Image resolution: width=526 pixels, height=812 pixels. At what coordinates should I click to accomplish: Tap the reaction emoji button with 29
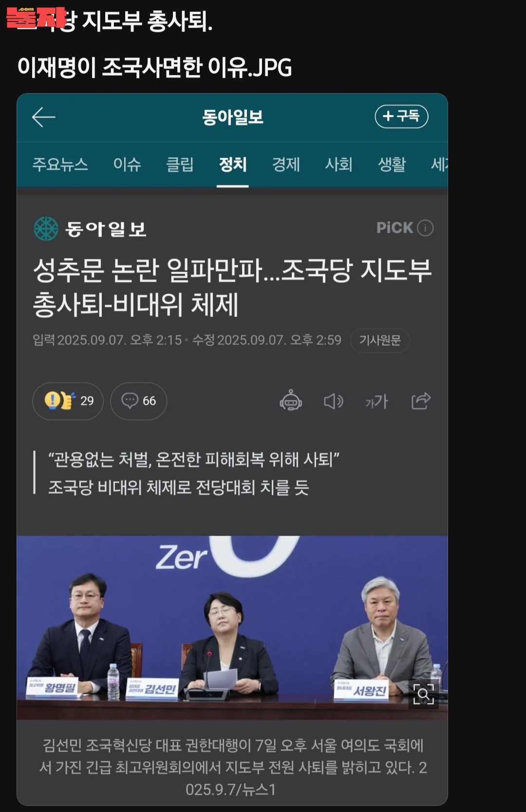(68, 401)
